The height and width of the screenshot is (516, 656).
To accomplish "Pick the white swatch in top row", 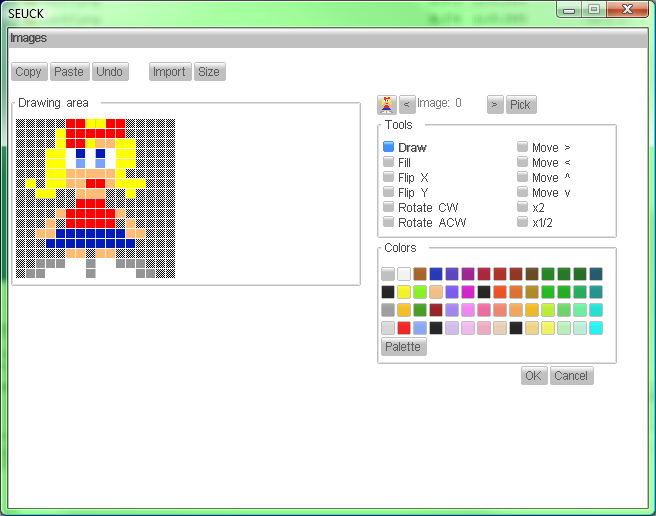I will [404, 274].
